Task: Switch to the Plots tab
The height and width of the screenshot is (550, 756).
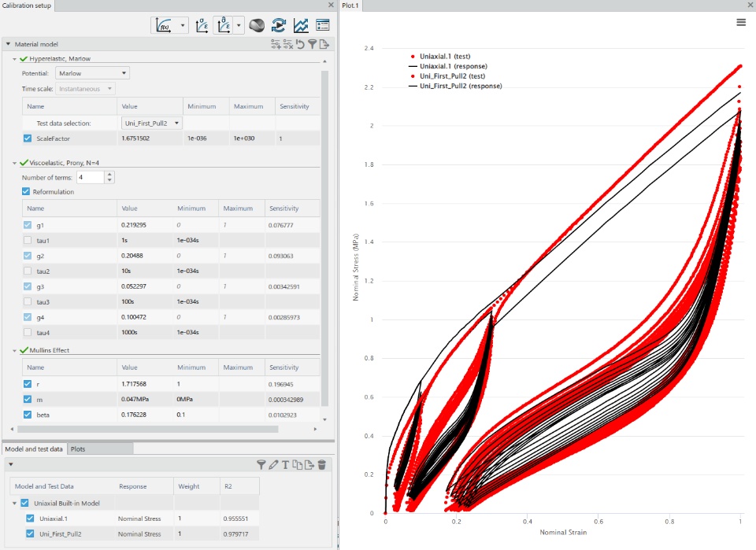Action: [78, 448]
